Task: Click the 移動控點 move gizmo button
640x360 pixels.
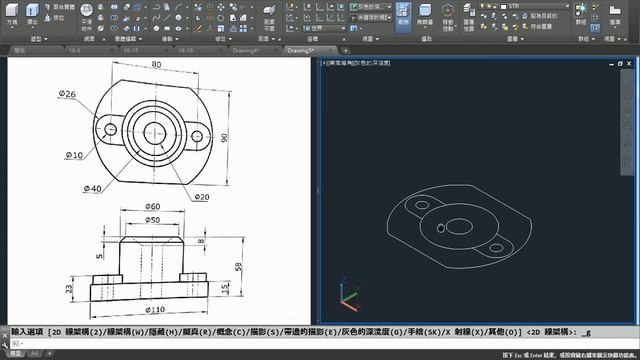Action: (x=448, y=17)
